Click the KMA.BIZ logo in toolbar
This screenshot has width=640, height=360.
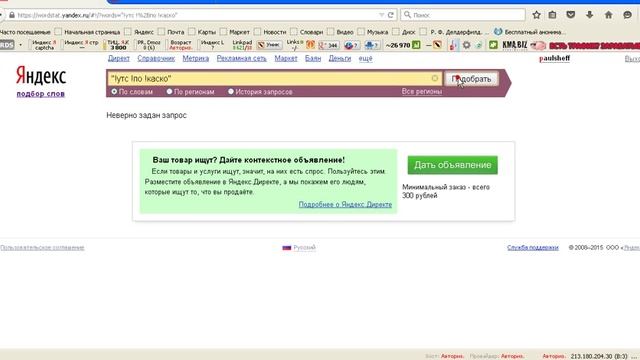(x=515, y=45)
